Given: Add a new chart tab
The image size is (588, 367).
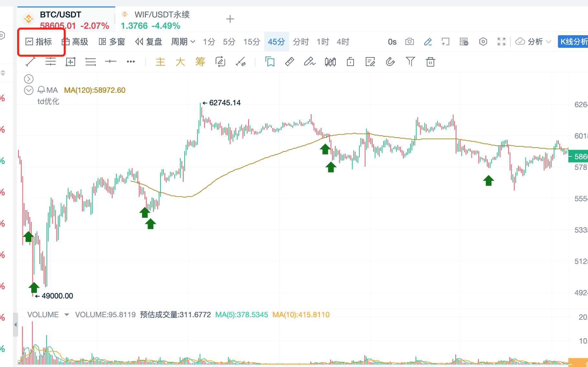Looking at the screenshot, I should (x=230, y=19).
